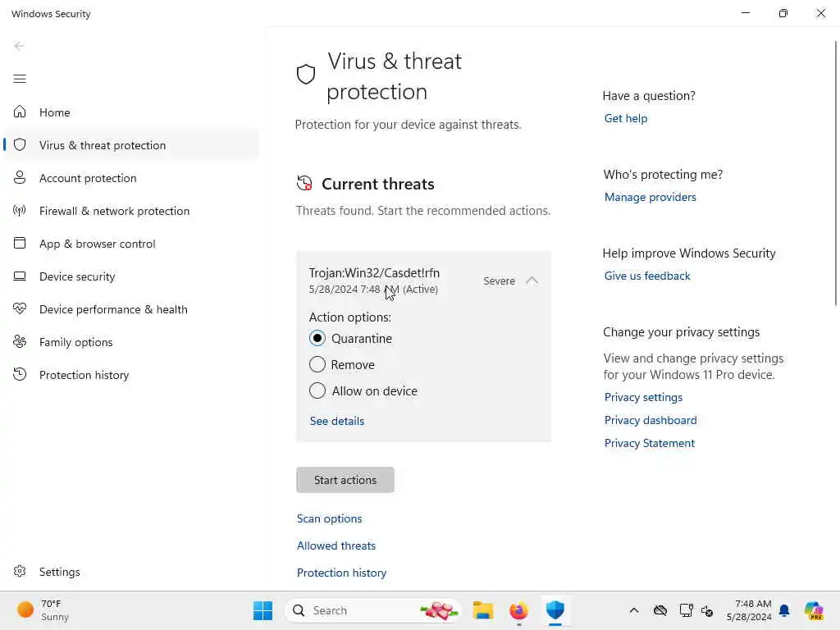Click the taskbar Search box
This screenshot has height=630, width=840.
(373, 610)
